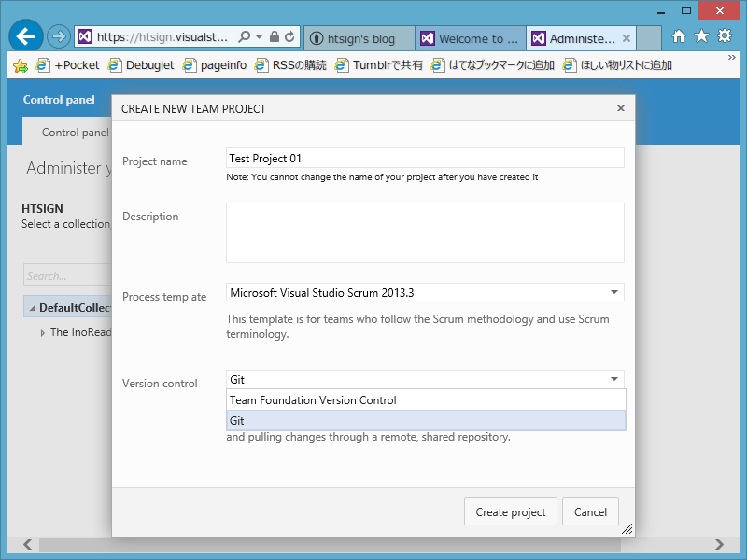
Task: Click the search magnifier in address bar
Action: 244,36
